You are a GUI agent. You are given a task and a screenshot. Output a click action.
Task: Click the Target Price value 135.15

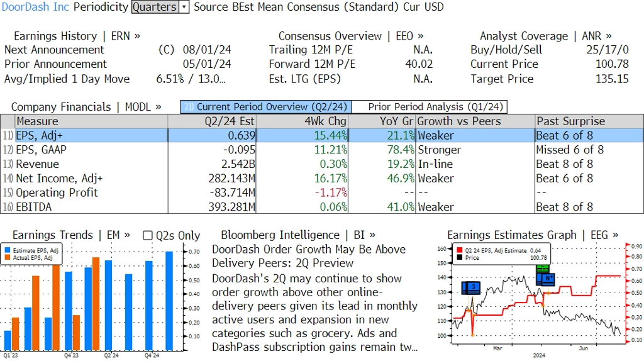click(x=612, y=79)
